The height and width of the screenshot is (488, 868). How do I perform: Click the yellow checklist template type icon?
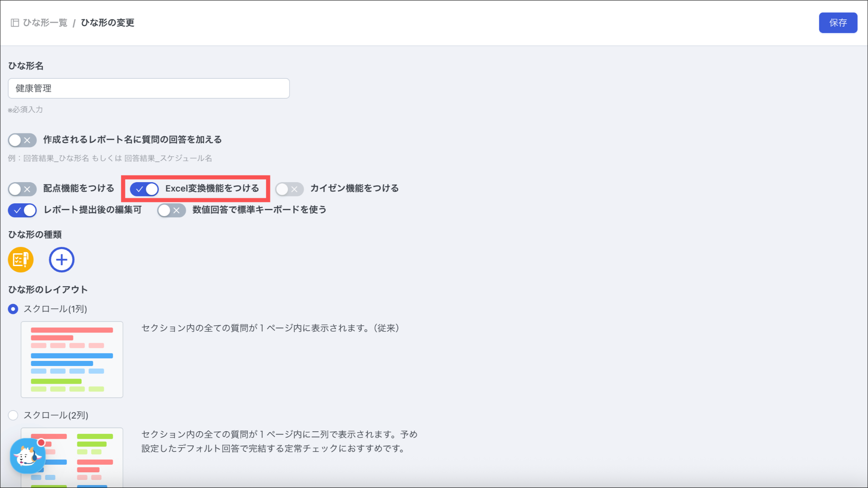point(20,260)
